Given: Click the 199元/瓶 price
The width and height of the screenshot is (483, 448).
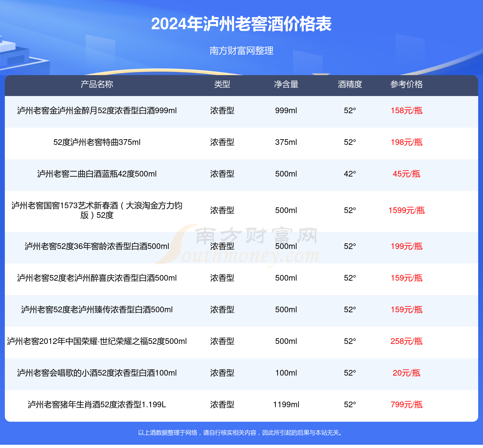Looking at the screenshot, I should 407,246.
